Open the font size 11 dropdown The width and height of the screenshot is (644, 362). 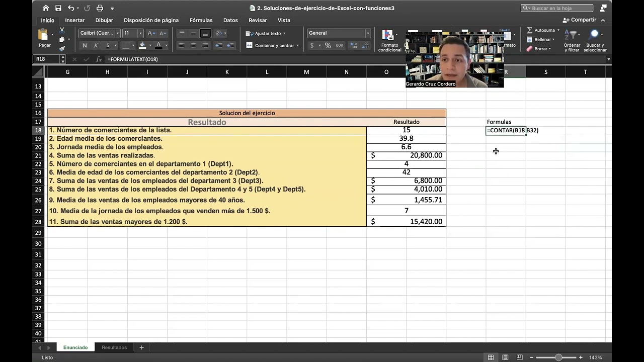[x=140, y=33]
